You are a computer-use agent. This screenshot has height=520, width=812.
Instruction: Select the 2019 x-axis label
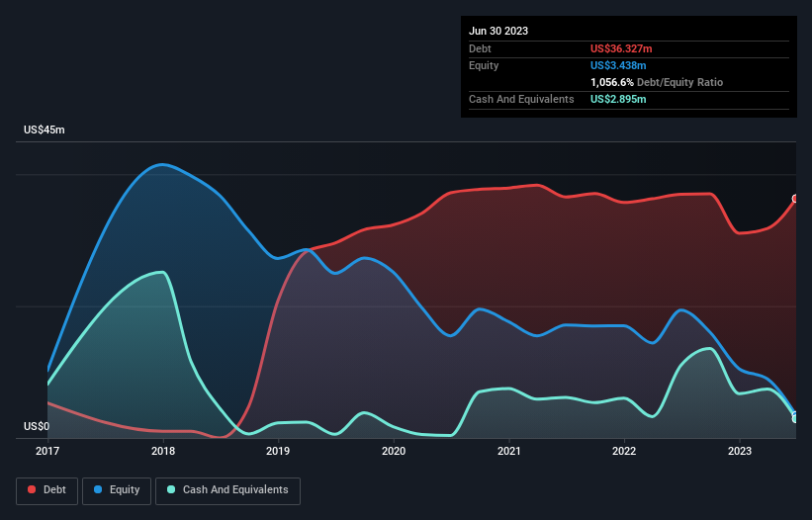tap(278, 451)
